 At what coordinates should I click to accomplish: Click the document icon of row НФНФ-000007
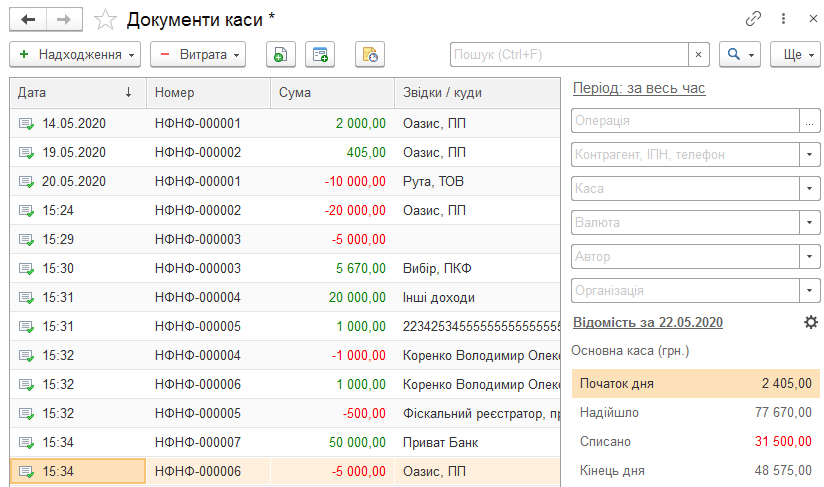[x=26, y=442]
